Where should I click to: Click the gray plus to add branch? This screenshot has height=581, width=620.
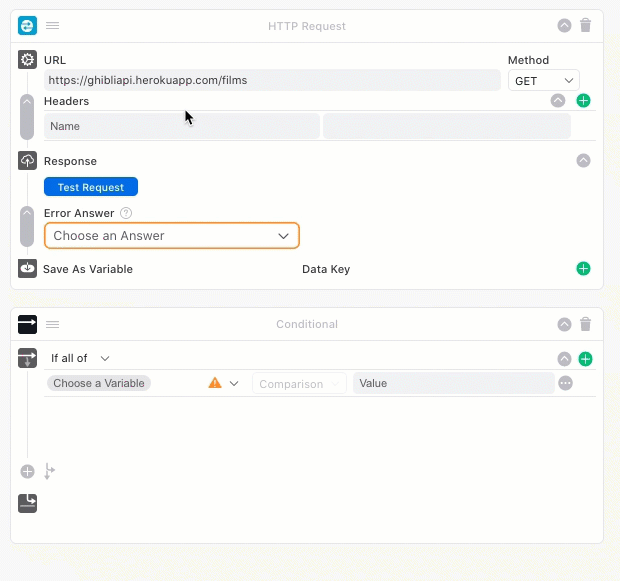coord(27,471)
